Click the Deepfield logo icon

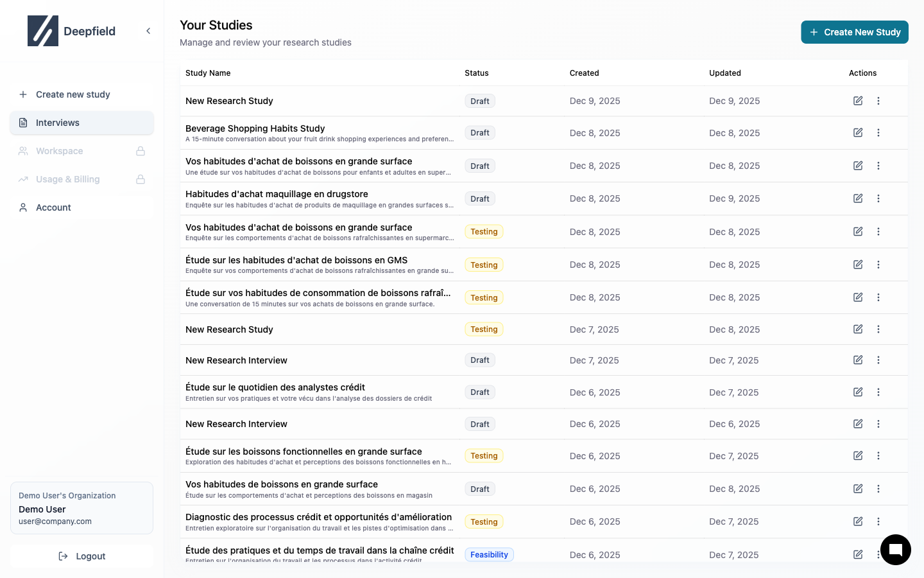[x=43, y=30]
